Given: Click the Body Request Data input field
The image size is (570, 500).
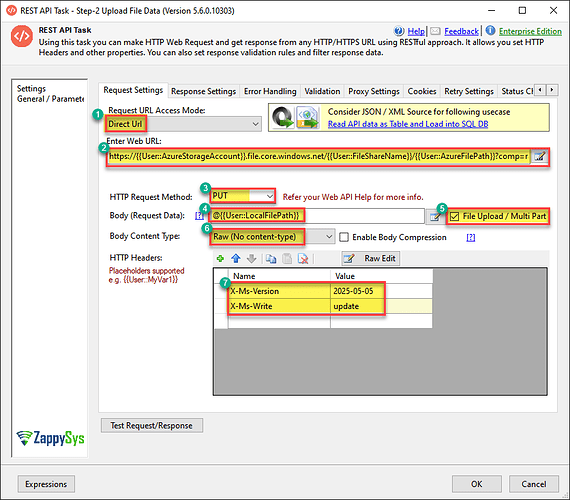Looking at the screenshot, I should [x=317, y=216].
